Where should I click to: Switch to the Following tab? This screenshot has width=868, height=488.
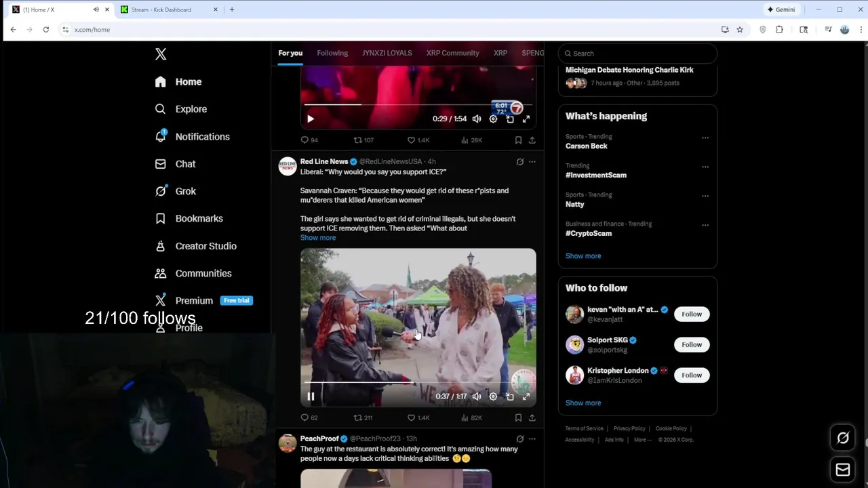pyautogui.click(x=332, y=53)
